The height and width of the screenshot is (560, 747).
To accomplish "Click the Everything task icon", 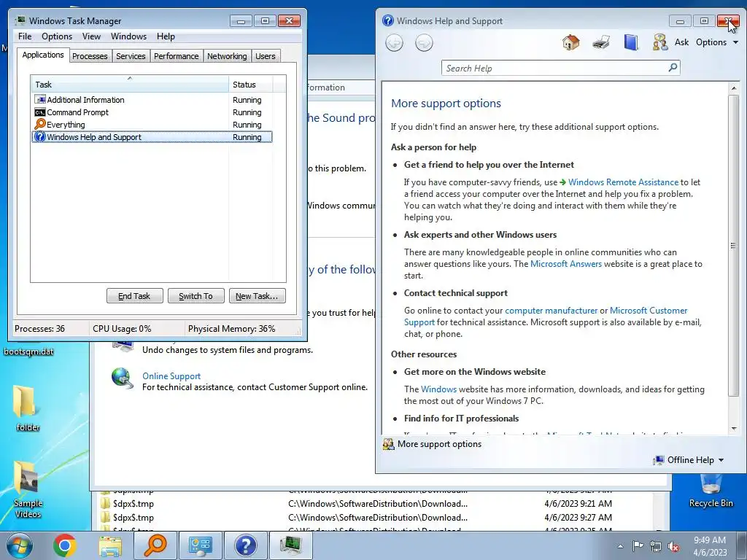I will 40,124.
